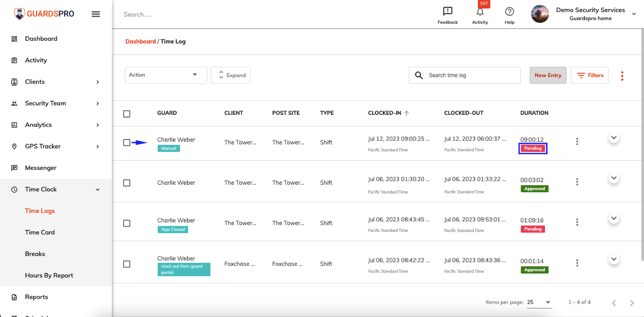Expand the Analytics submenu chevron

(98, 125)
